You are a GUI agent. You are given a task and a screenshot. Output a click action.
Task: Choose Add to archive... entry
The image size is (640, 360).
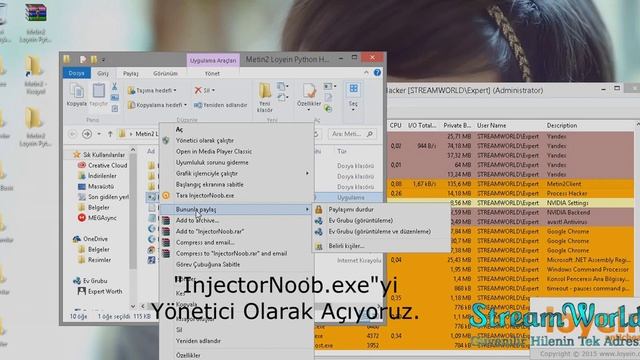(198, 220)
